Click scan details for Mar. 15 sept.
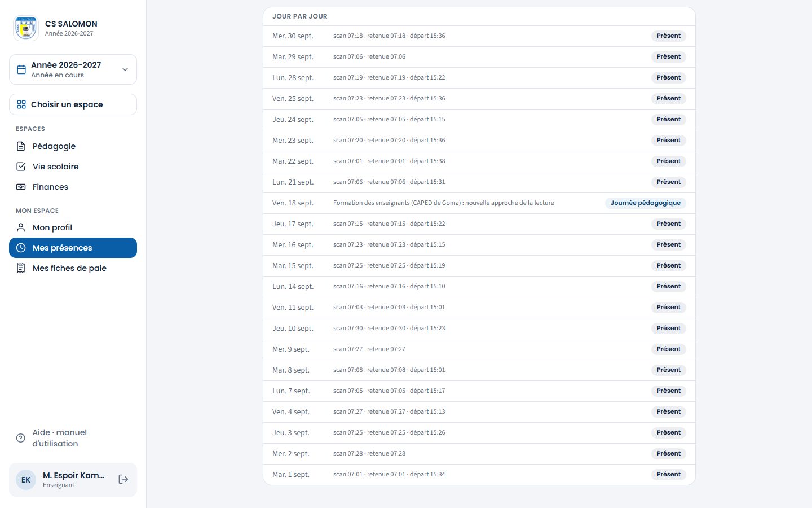 (389, 265)
